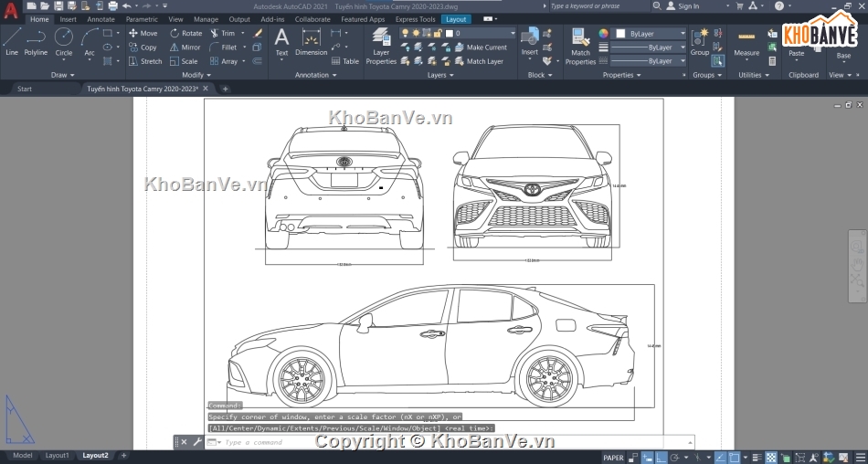868x464 pixels.
Task: Open the Trim dropdown arrow
Action: (x=242, y=33)
